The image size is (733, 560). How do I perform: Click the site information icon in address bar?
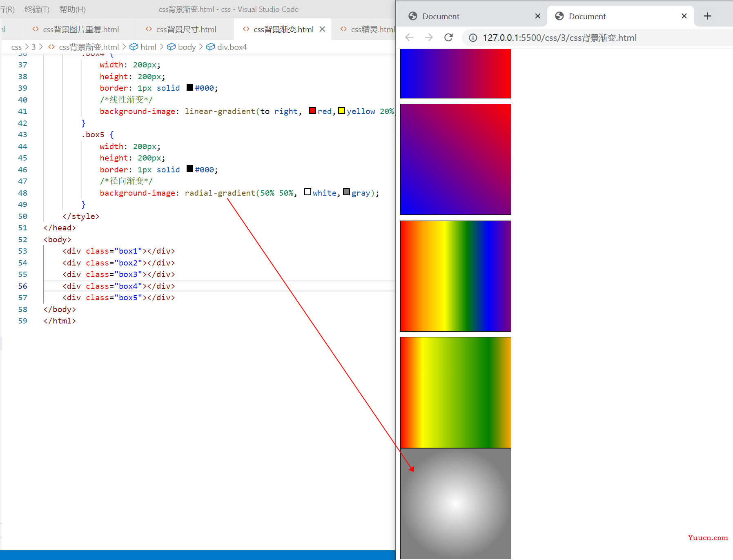point(473,38)
